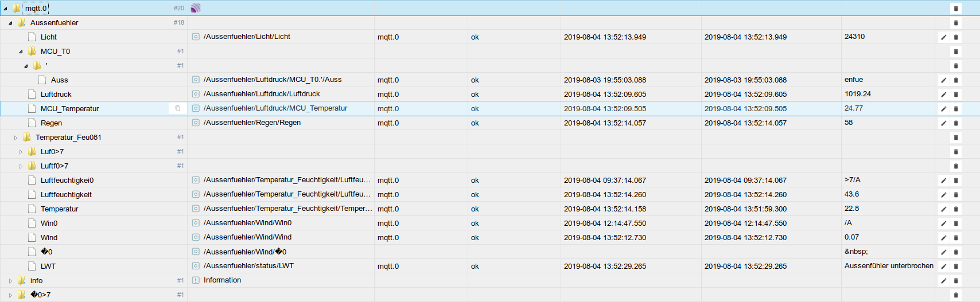The width and height of the screenshot is (980, 302).
Task: Delete the Luftdruck state
Action: tap(956, 95)
